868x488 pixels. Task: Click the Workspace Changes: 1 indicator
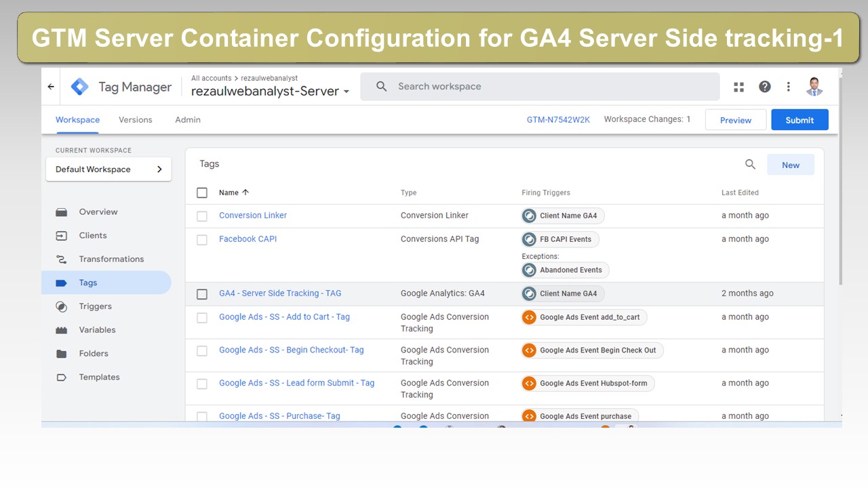click(x=647, y=119)
